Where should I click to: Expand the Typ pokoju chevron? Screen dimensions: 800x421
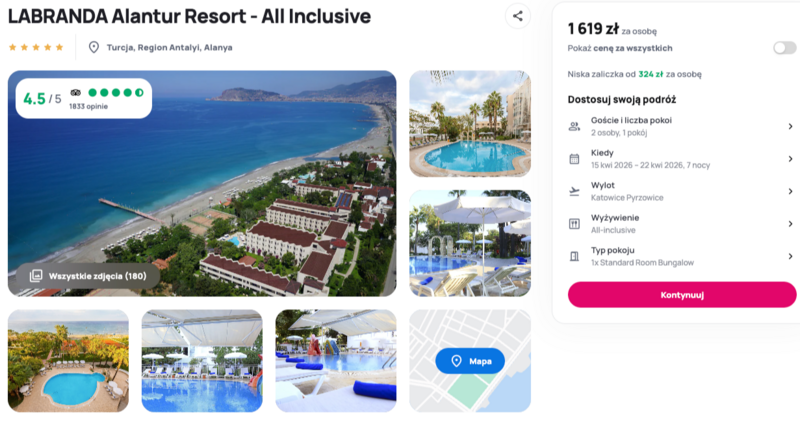pyautogui.click(x=790, y=256)
